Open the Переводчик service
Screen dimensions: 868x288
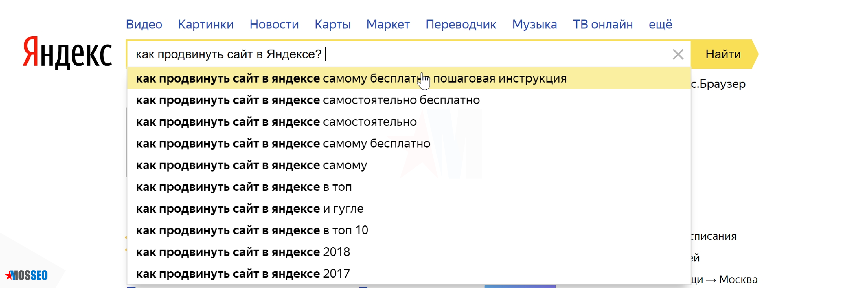tap(461, 24)
